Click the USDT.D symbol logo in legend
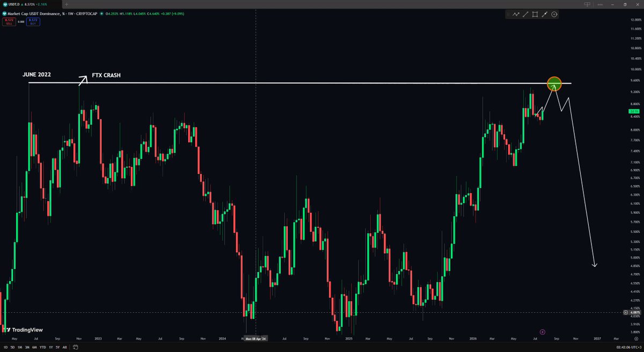 [x=4, y=12]
